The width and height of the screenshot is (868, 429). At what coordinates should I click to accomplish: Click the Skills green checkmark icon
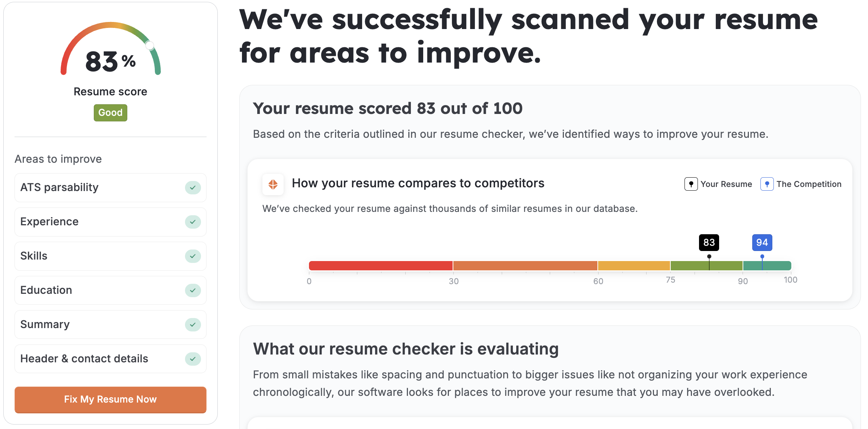193,256
